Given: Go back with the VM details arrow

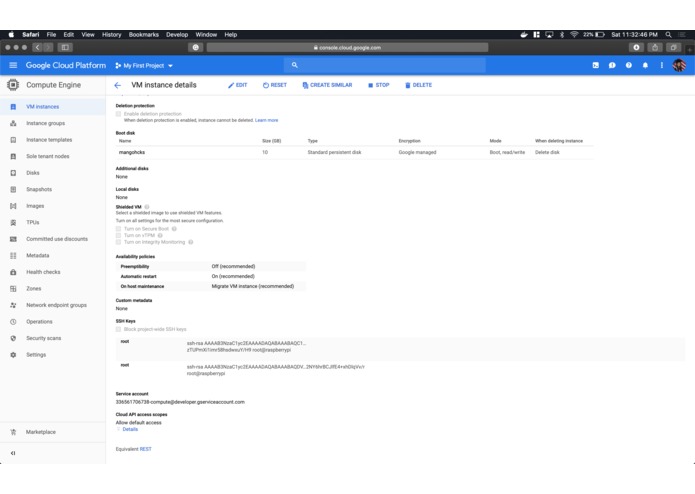Looking at the screenshot, I should 117,85.
